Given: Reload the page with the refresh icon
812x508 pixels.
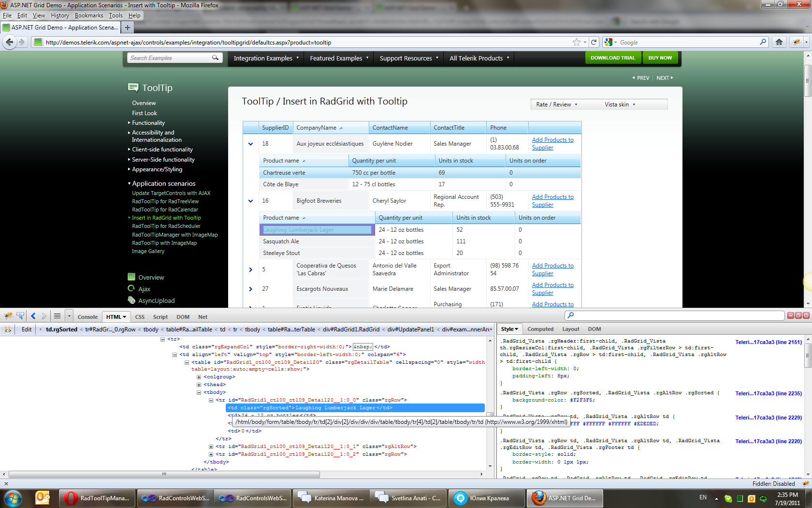Looking at the screenshot, I should (594, 42).
